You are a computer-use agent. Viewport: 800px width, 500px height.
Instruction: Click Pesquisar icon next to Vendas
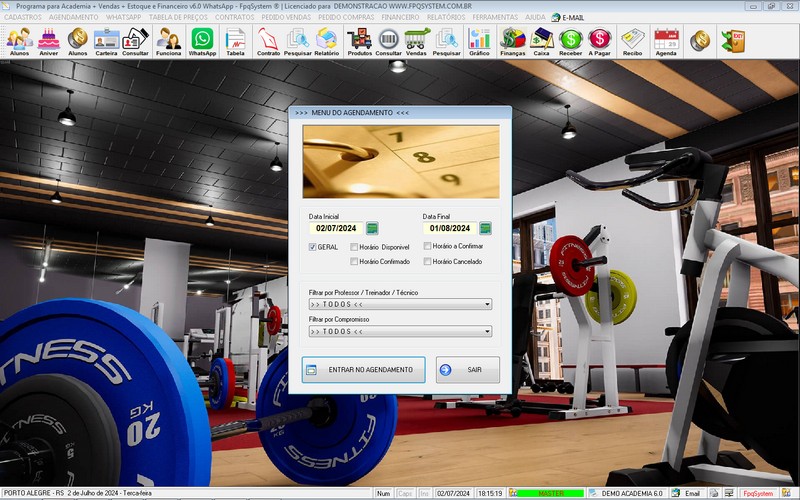click(446, 42)
